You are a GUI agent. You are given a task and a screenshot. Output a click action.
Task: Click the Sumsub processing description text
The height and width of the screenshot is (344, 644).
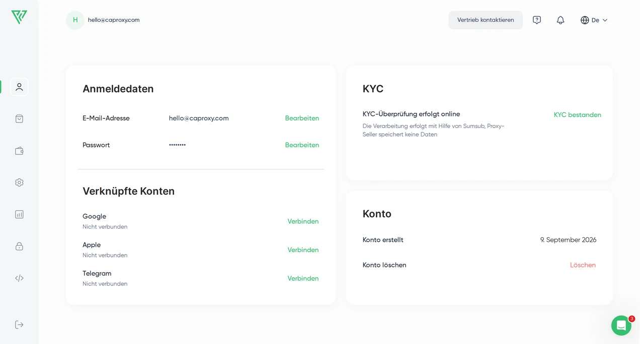pyautogui.click(x=433, y=130)
